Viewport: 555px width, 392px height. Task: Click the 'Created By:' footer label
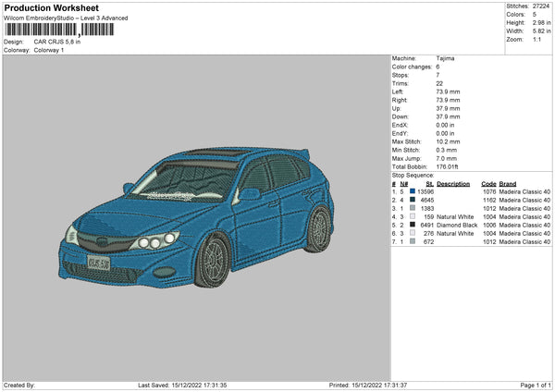click(x=19, y=386)
